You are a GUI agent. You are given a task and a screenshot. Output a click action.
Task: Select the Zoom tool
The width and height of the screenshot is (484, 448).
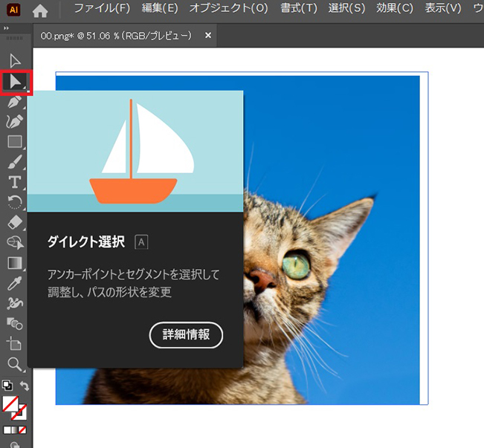[15, 364]
